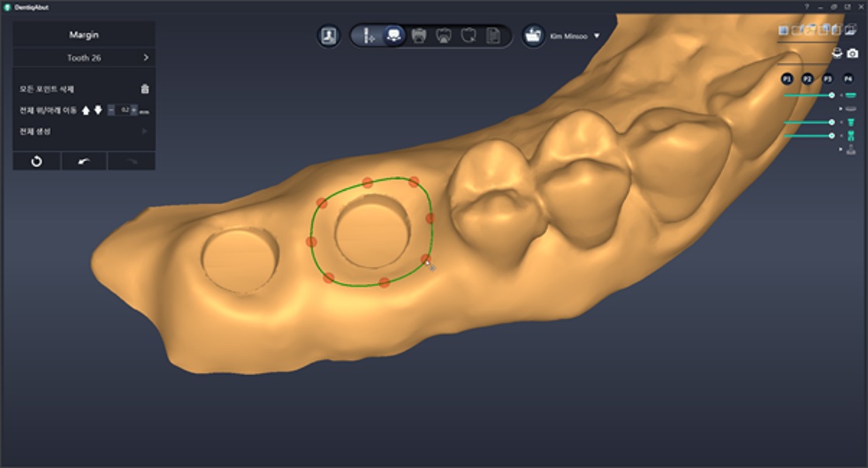Click the reset circular arrow button
The height and width of the screenshot is (468, 868).
tap(36, 161)
